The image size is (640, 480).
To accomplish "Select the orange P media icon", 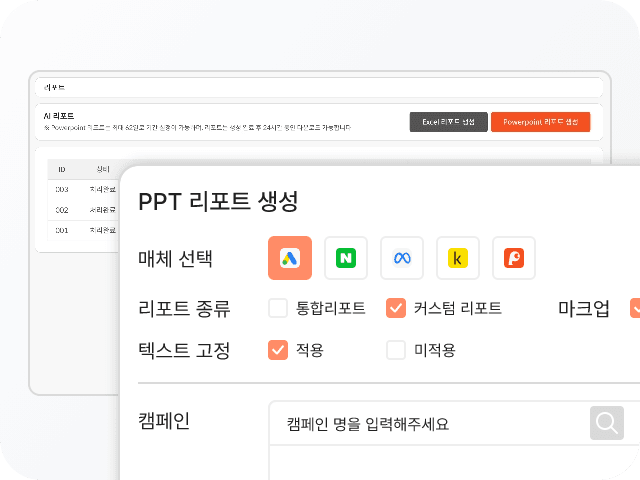I will (514, 258).
